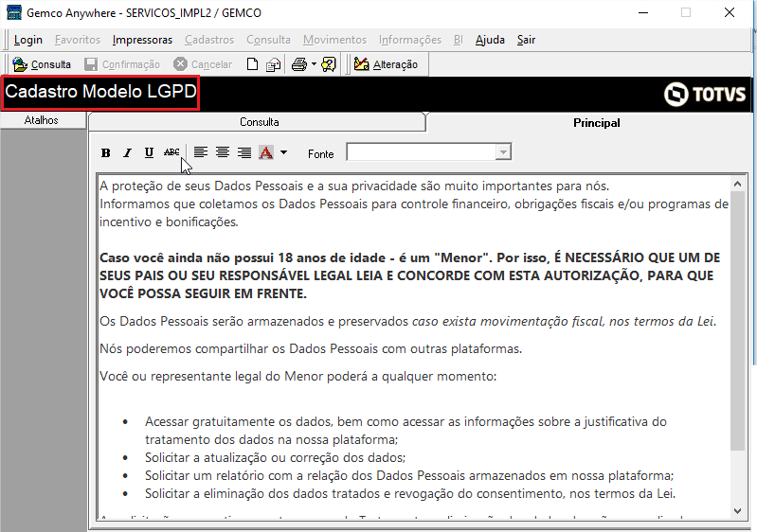Click the Consulta toolbar button

tap(42, 64)
